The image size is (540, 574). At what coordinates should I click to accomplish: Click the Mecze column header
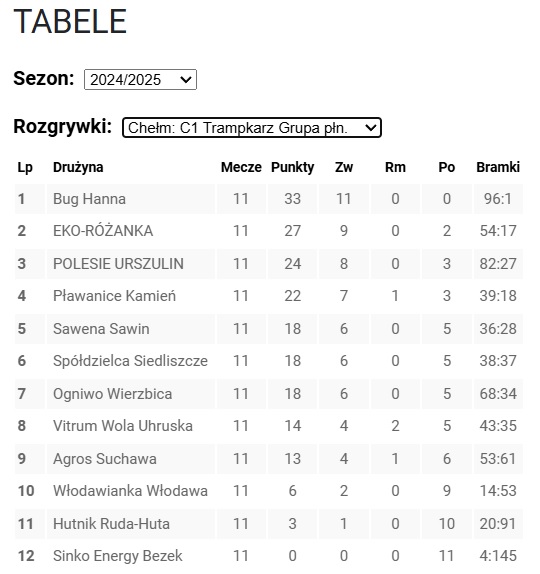pyautogui.click(x=241, y=167)
